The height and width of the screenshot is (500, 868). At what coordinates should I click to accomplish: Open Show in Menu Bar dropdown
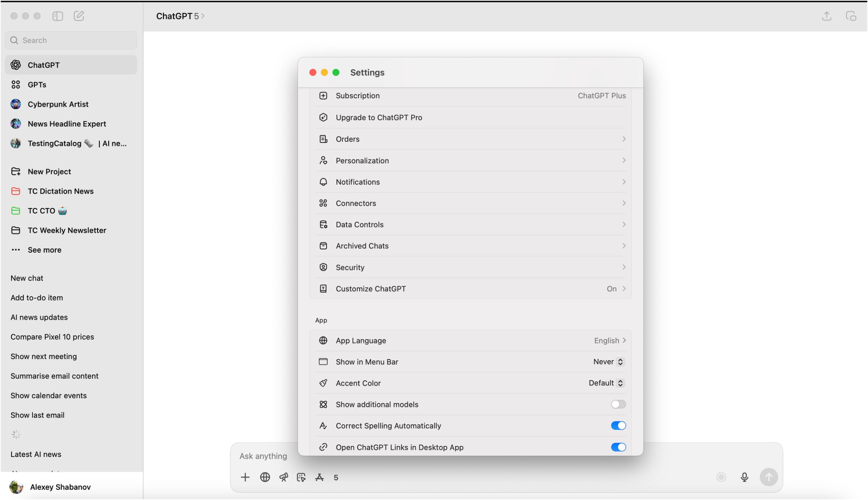click(x=608, y=362)
